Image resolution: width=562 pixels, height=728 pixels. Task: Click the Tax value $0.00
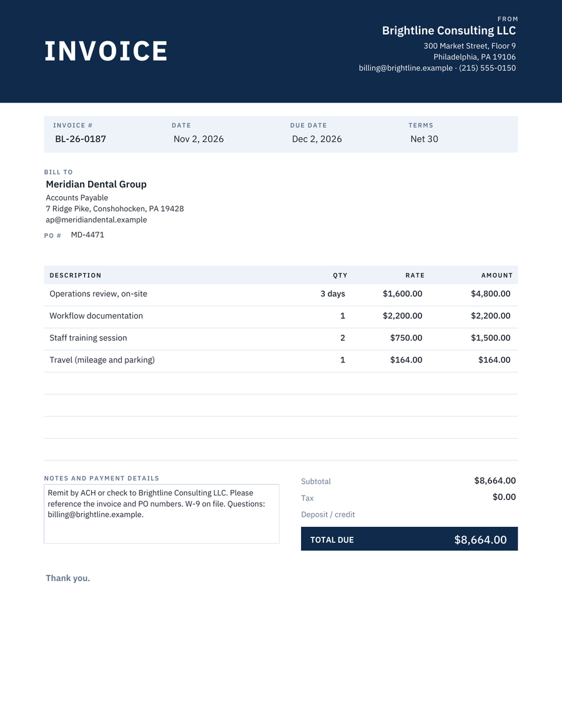tap(504, 497)
